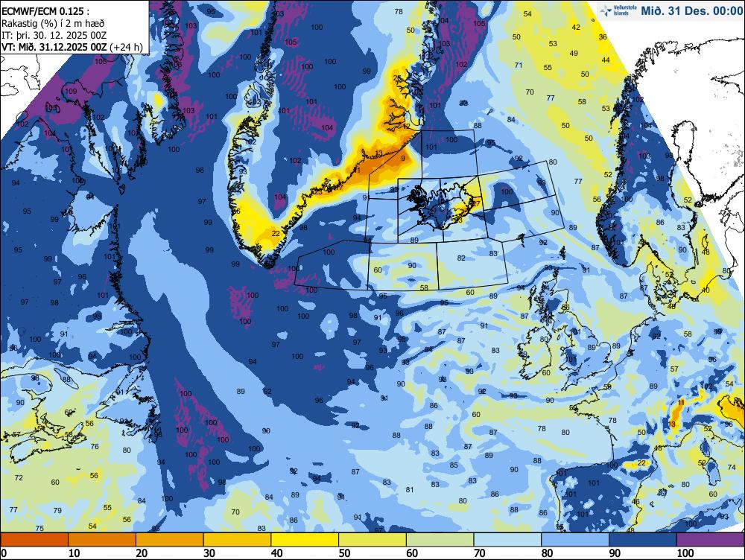This screenshot has height=560, width=745.
Task: Select the purple above-100 legend swatch
Action: click(x=710, y=539)
